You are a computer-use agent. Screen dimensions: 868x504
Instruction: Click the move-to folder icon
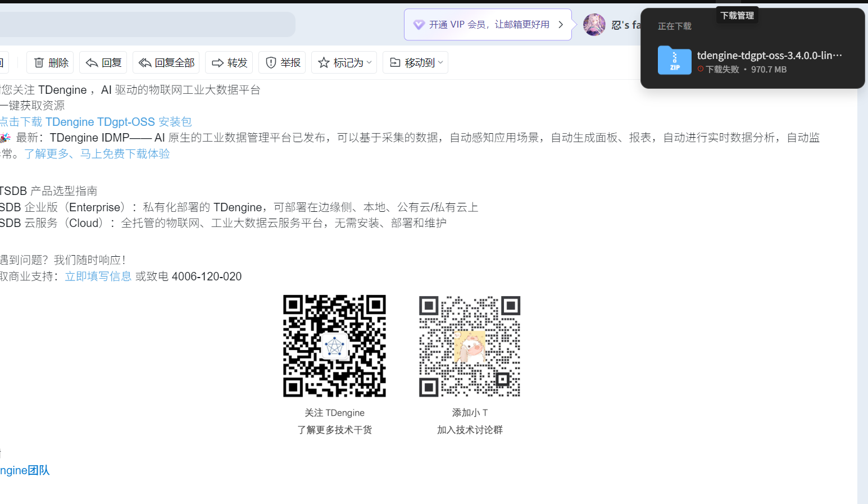tap(395, 63)
